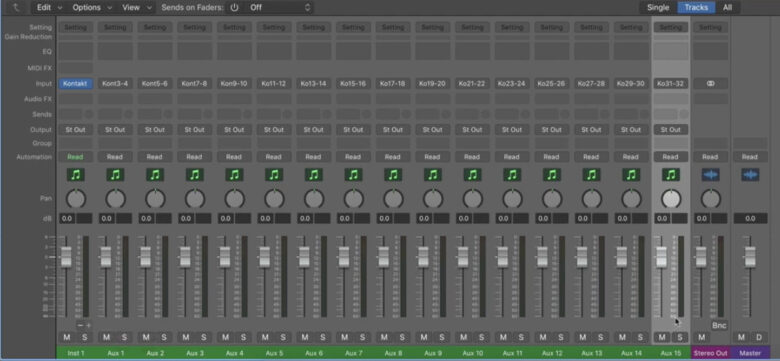
Task: Click the Aux 14 channel music note icon
Action: 631,175
